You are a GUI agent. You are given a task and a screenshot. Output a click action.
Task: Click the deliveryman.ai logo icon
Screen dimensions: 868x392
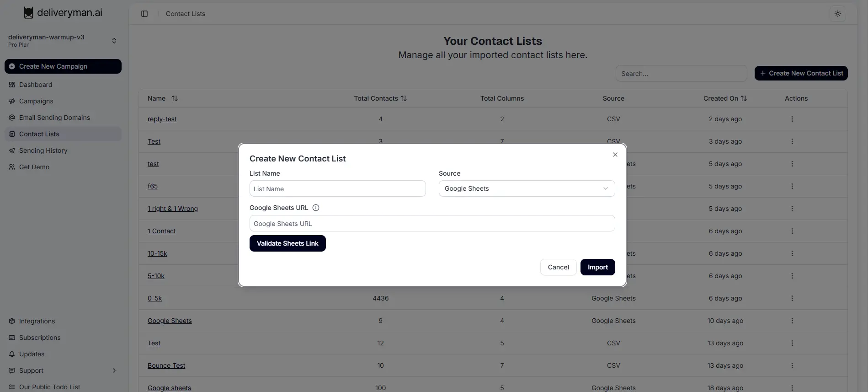coord(28,13)
